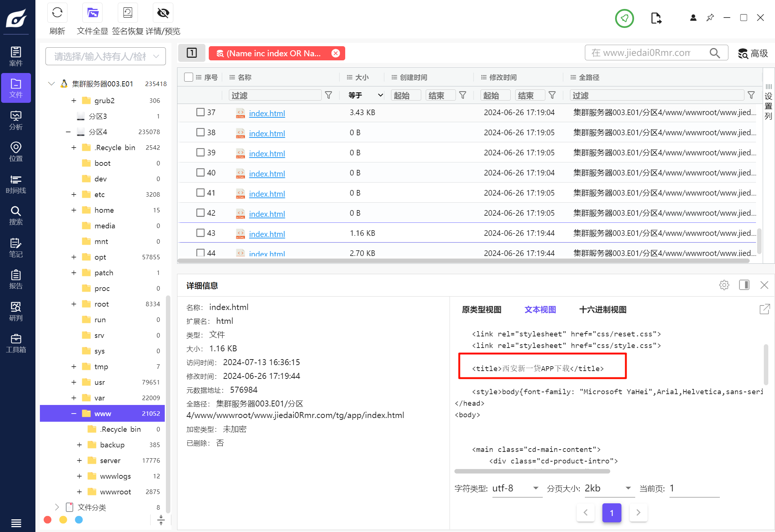775x532 pixels.
Task: Switch to 原类型视图 tab
Action: [481, 310]
